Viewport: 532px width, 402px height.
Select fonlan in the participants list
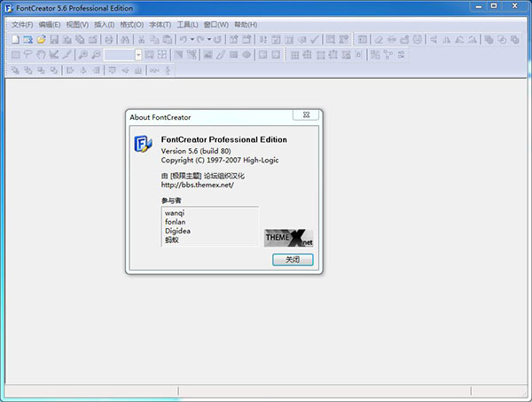click(175, 222)
